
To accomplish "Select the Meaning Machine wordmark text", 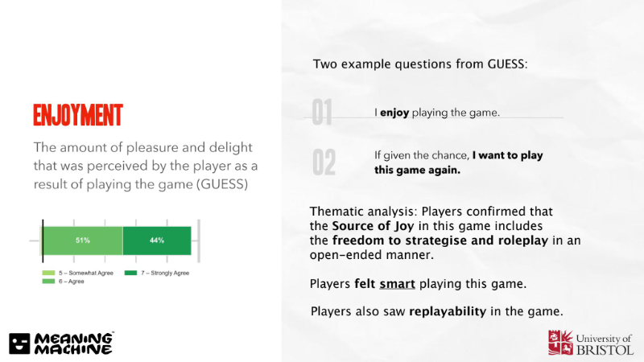I will [74, 343].
